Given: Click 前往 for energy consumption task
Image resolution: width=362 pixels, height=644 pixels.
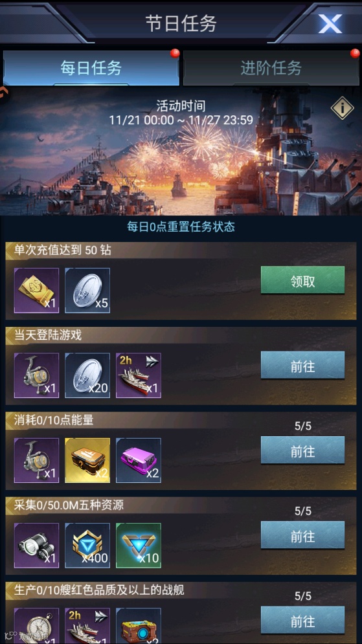Looking at the screenshot, I should pos(302,450).
